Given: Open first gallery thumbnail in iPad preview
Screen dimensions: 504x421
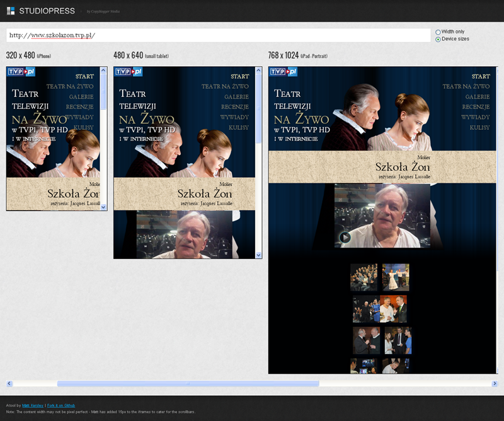Looking at the screenshot, I should click(x=364, y=277).
